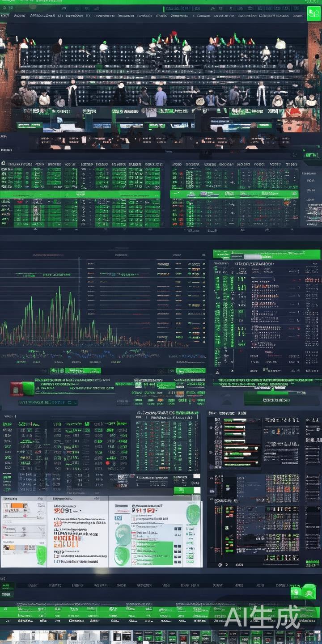The width and height of the screenshot is (322, 644).
Task: Click the green circle icon at top of white panel
Action: click(193, 514)
